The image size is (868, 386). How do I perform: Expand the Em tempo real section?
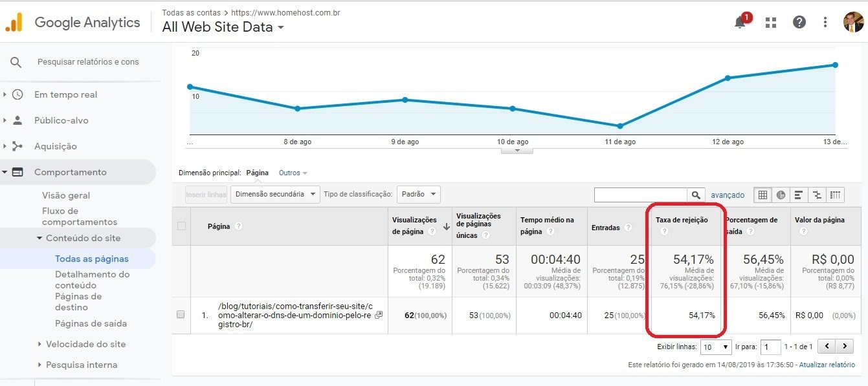(x=5, y=94)
